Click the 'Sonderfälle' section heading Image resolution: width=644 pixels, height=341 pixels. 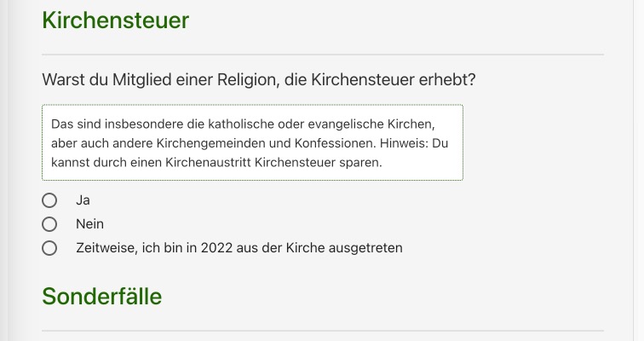coord(101,296)
